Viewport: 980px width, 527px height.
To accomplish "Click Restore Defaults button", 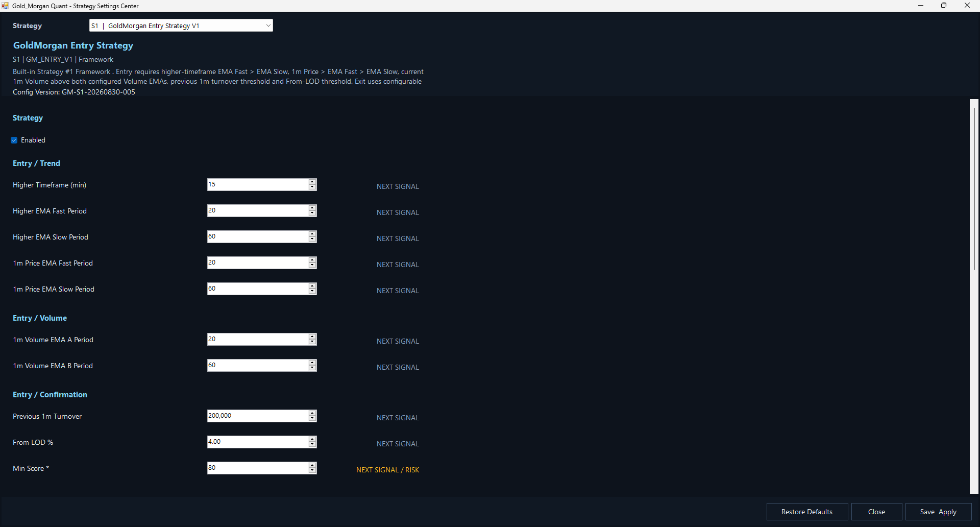I will pos(807,512).
